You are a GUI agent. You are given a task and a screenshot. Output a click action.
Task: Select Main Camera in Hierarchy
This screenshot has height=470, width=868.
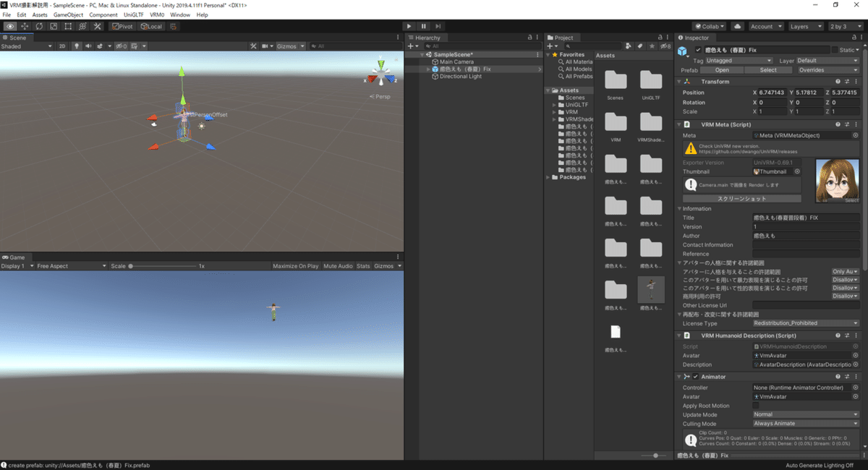456,62
